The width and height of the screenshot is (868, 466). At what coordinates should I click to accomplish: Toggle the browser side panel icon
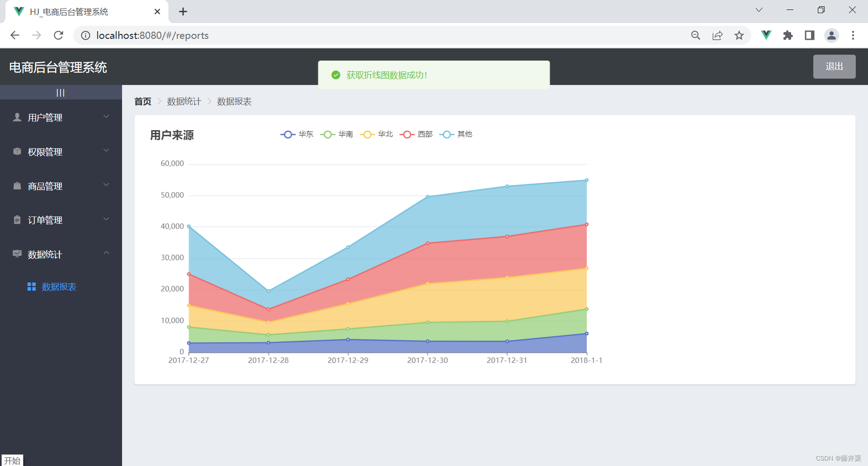[810, 35]
